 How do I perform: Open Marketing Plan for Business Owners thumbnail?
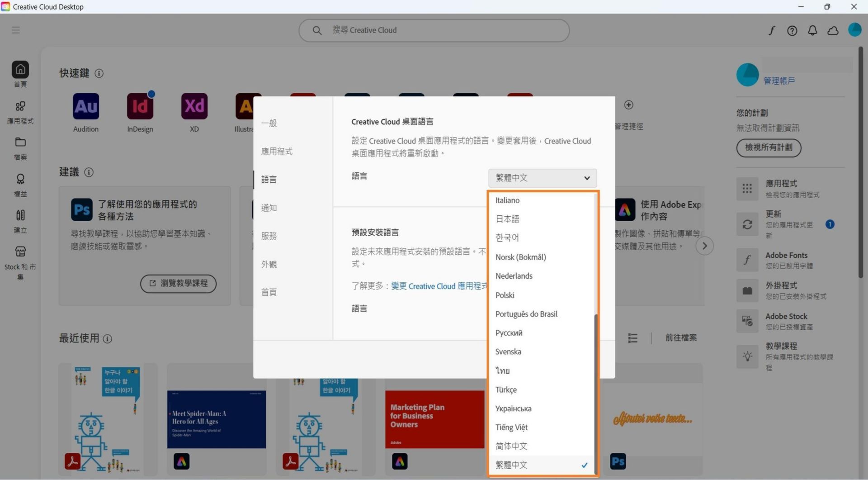coord(434,419)
